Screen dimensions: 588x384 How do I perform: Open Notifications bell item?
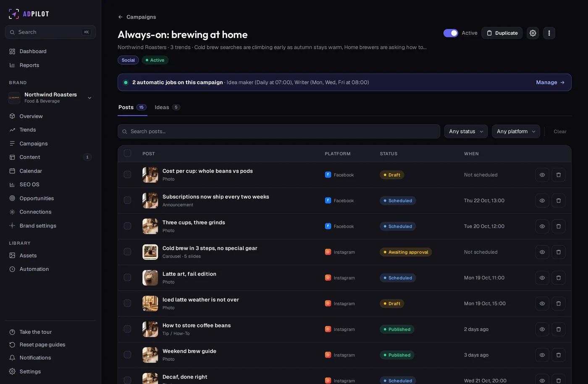pos(50,358)
